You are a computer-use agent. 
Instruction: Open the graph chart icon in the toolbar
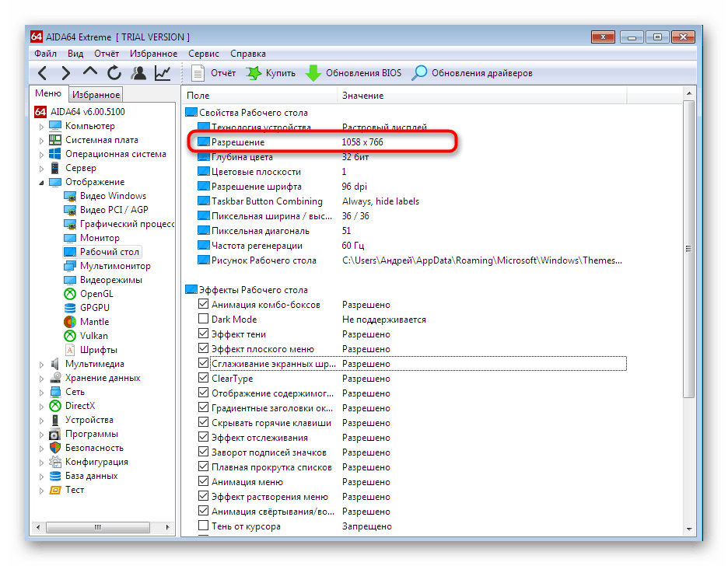pos(163,73)
